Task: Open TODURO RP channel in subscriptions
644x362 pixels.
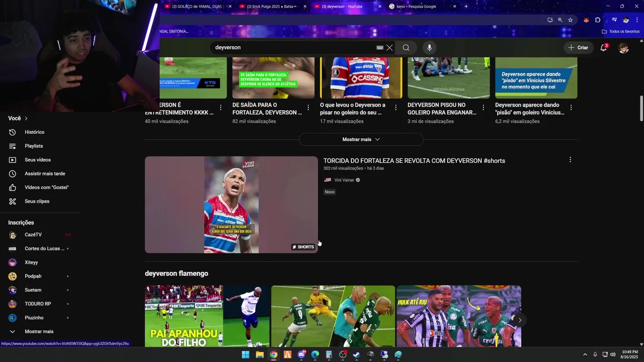Action: [38, 304]
